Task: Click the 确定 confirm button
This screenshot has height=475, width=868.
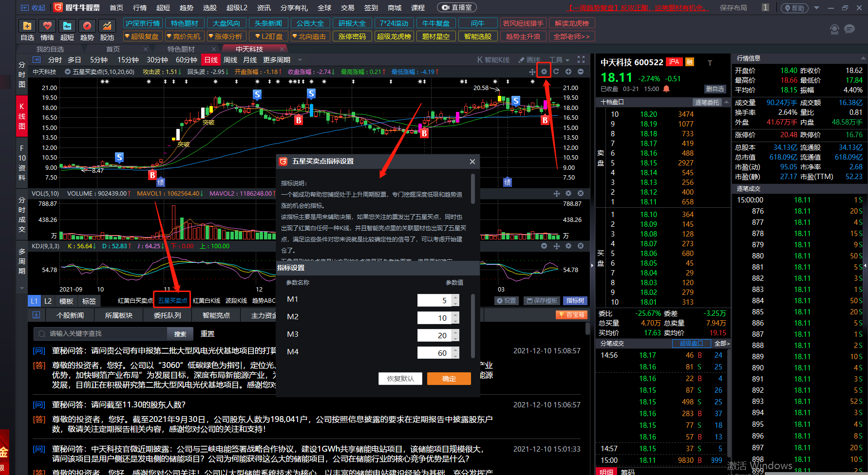Action: click(449, 379)
